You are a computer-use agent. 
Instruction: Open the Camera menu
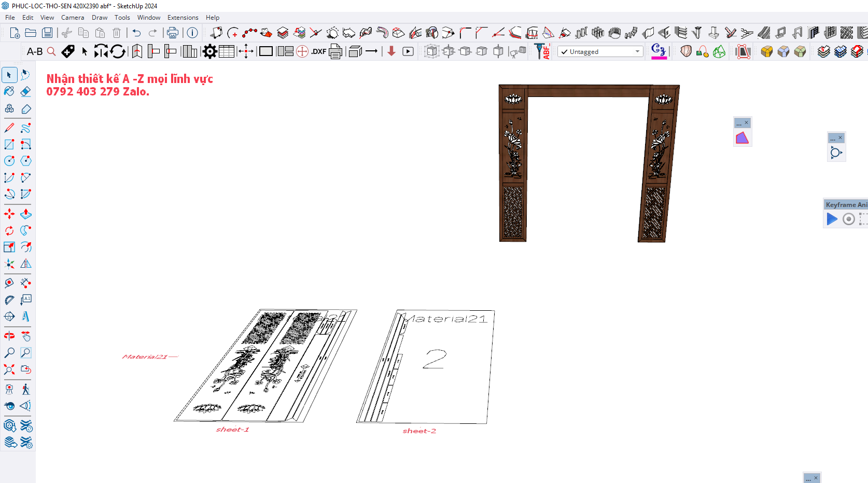[x=73, y=18]
